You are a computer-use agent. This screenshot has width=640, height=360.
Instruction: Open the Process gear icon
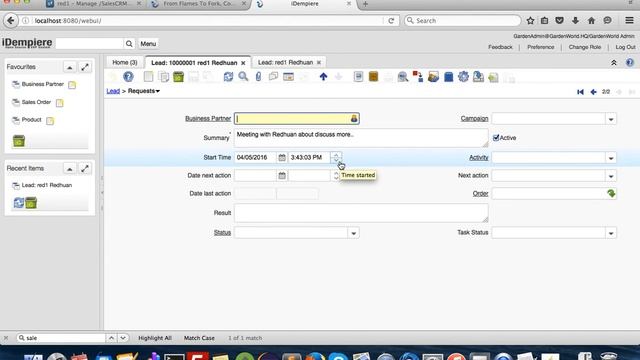tap(463, 76)
